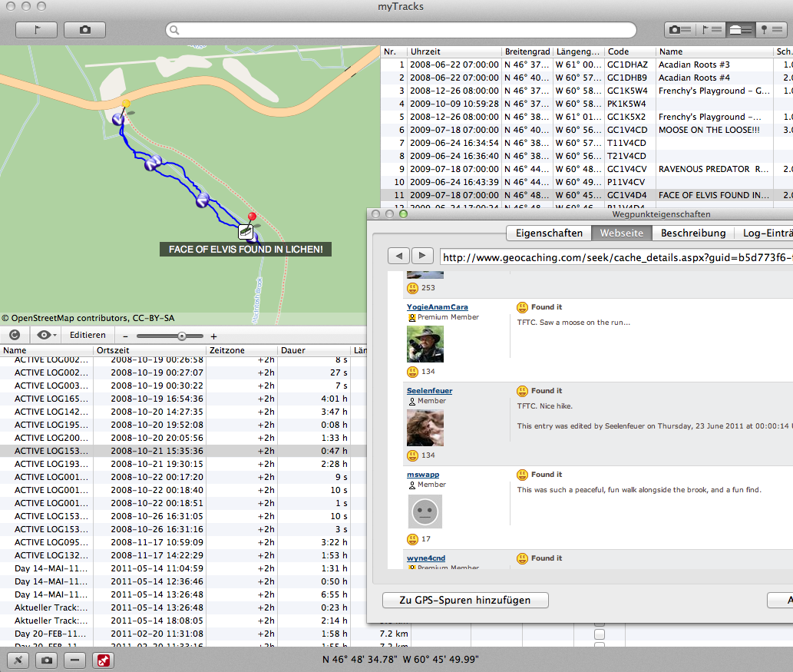793x672 pixels.
Task: Click the red pushpin button
Action: (103, 660)
